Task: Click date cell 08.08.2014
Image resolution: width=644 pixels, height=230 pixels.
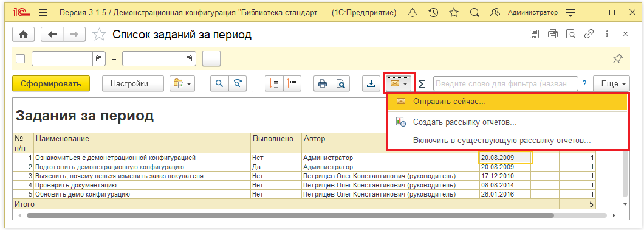Action: (505, 185)
